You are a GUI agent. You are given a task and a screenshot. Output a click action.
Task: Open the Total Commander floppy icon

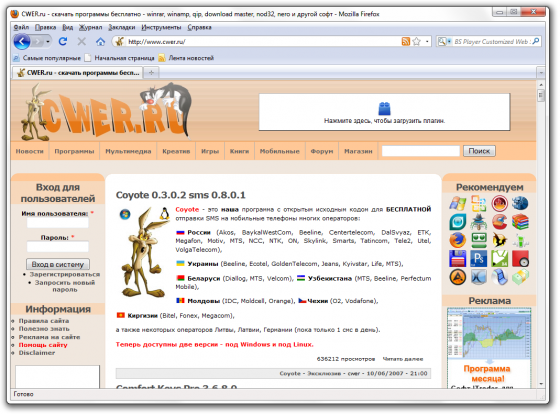(458, 259)
